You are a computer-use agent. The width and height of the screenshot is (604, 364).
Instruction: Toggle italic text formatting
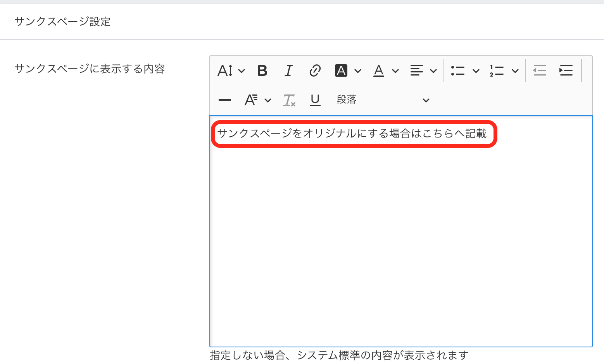click(288, 71)
